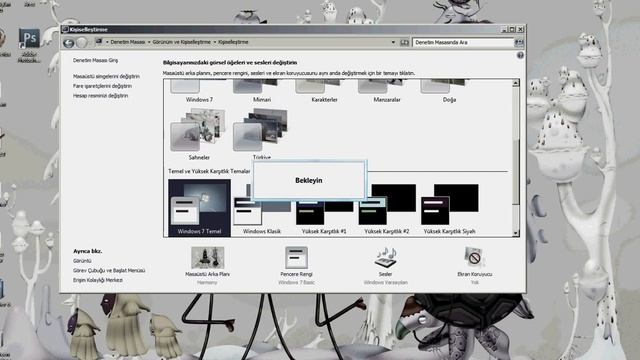Click the Control Panel address bar icon
Screen dimensions: 640x360
(98, 42)
